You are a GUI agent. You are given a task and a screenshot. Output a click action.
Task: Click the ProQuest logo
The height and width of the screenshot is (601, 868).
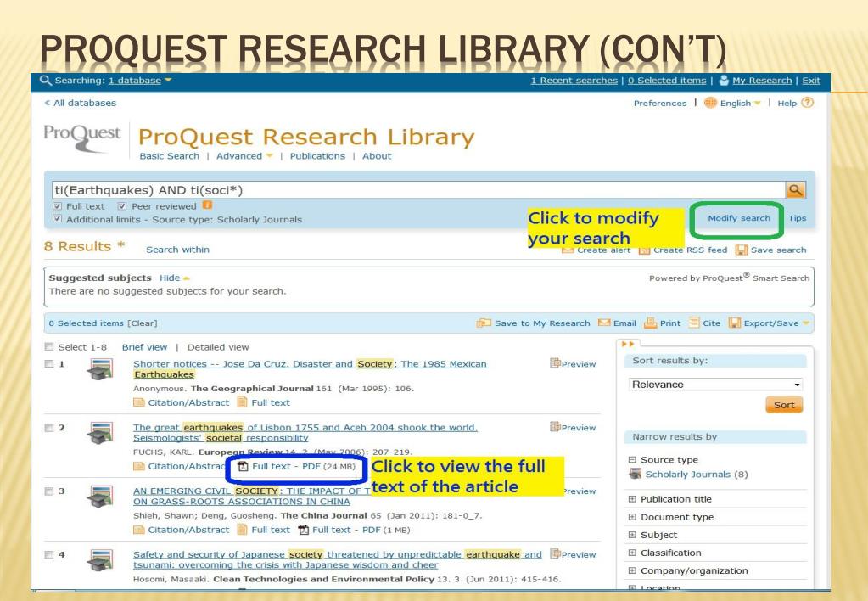(82, 138)
